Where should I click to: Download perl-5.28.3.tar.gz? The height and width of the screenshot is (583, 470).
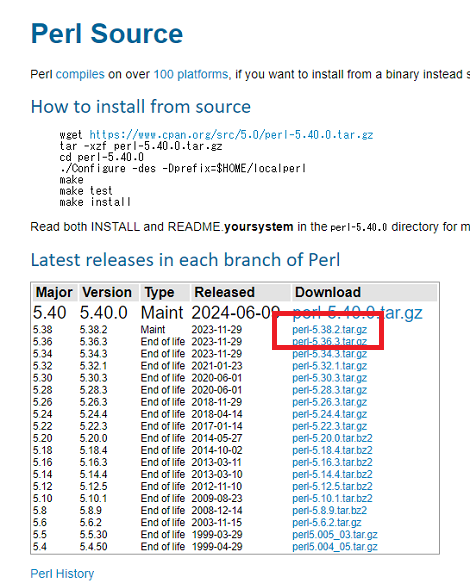(x=329, y=390)
